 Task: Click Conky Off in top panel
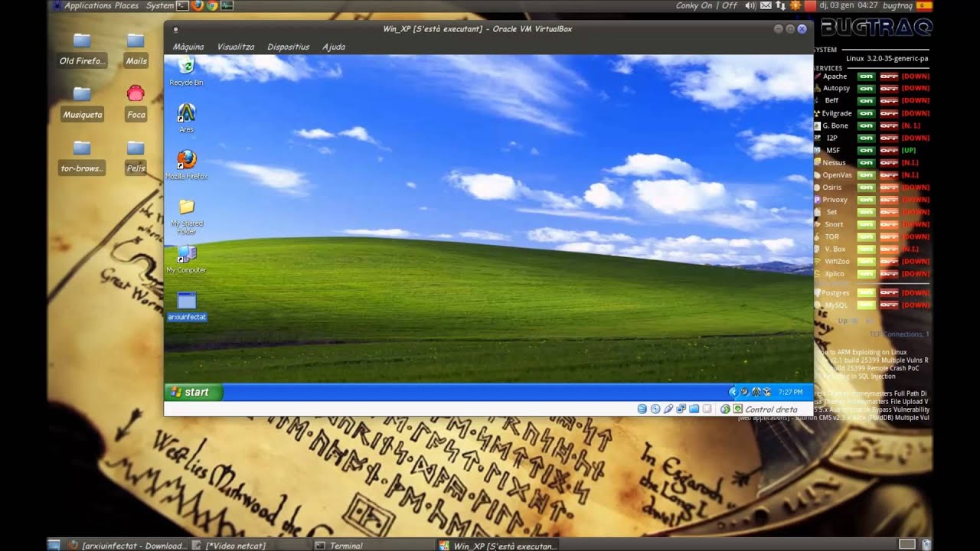(x=730, y=5)
